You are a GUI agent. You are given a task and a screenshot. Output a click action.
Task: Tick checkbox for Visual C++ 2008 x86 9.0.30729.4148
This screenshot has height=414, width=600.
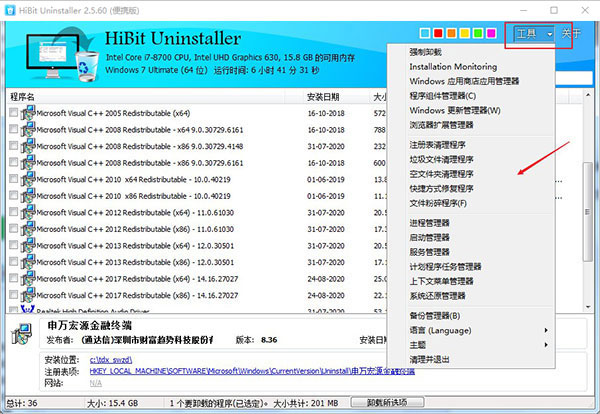tap(13, 145)
